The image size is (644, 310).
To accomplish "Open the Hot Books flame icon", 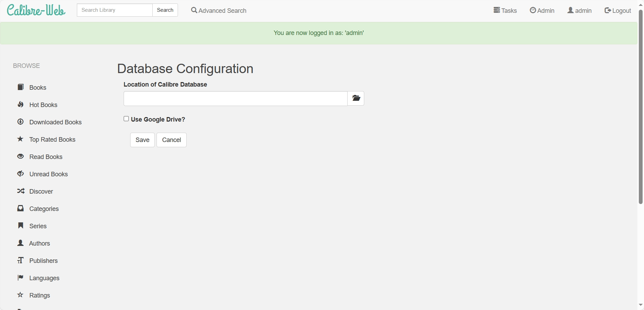I will (21, 105).
